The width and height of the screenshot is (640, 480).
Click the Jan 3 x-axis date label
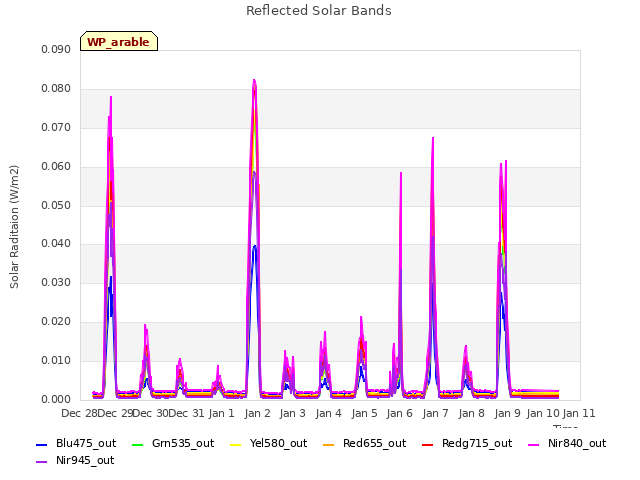point(293,413)
